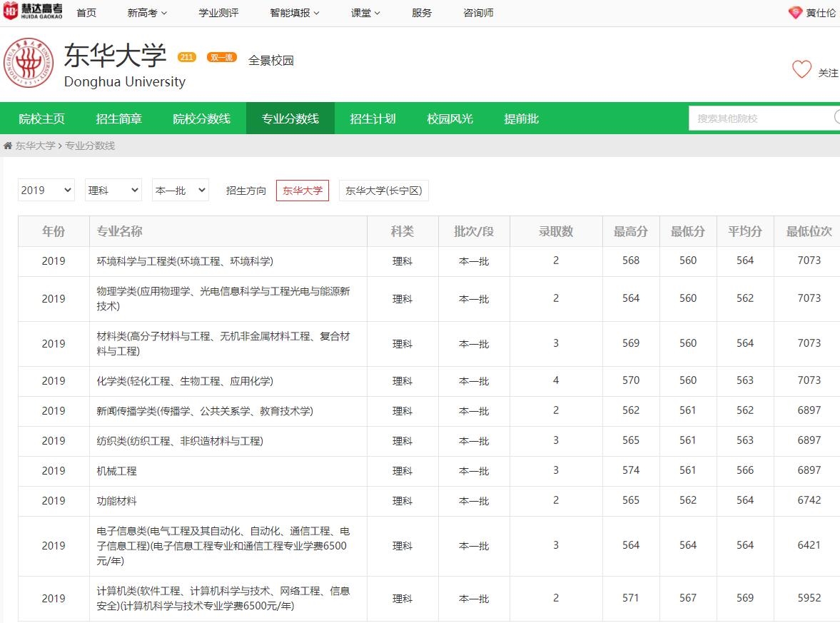The image size is (840, 623).
Task: Switch to the 校园风光 tab
Action: (x=450, y=118)
